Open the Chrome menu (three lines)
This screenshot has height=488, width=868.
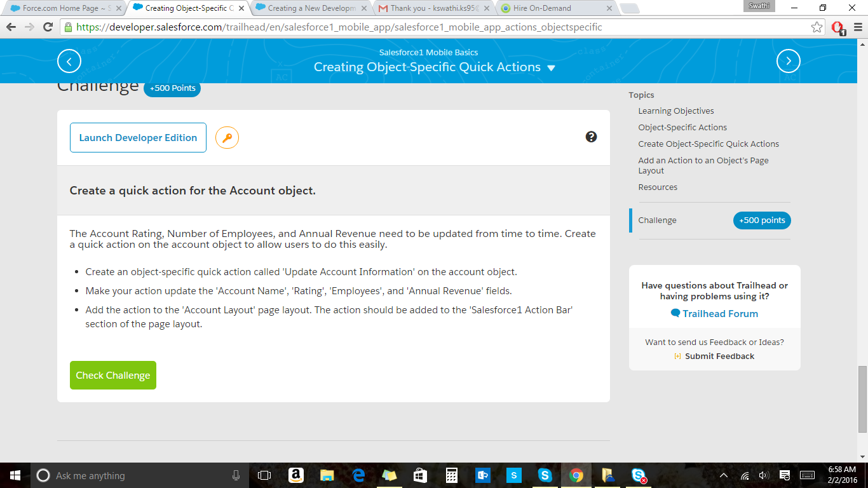pos(857,27)
